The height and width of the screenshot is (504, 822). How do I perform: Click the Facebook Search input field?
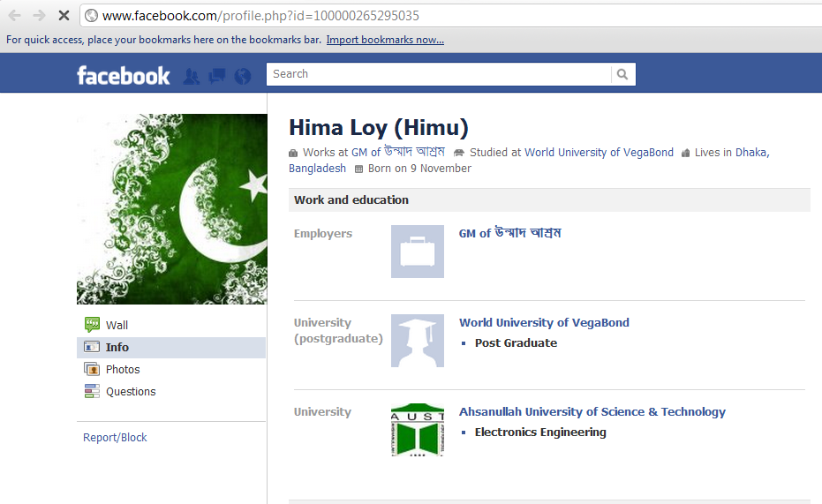[439, 74]
